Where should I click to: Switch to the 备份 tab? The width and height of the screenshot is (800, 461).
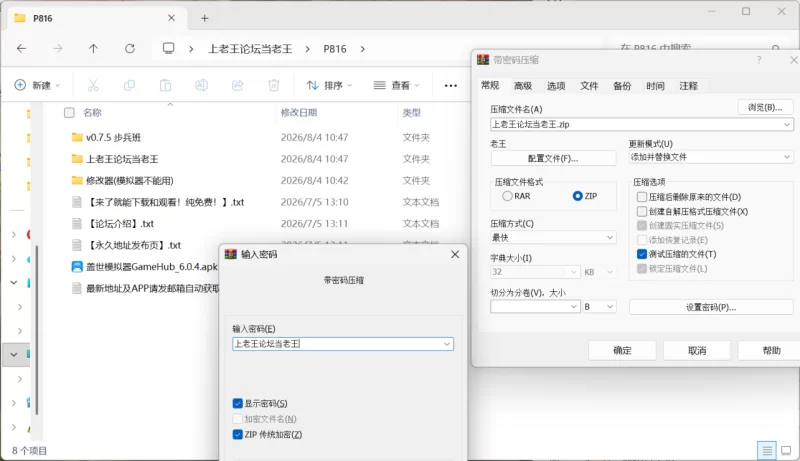click(x=622, y=86)
